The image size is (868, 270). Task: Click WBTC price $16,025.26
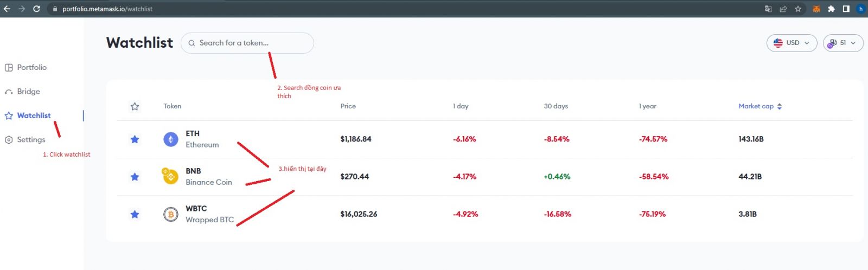pos(359,214)
